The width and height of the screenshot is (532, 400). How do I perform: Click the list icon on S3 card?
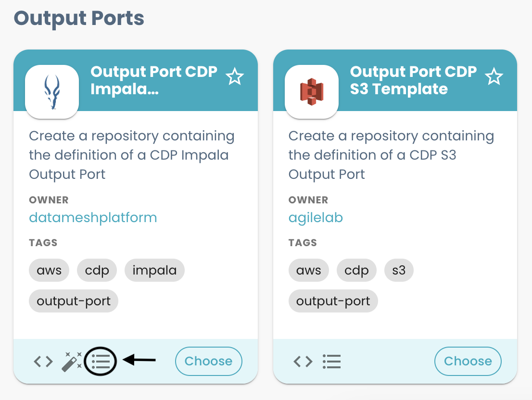(331, 362)
